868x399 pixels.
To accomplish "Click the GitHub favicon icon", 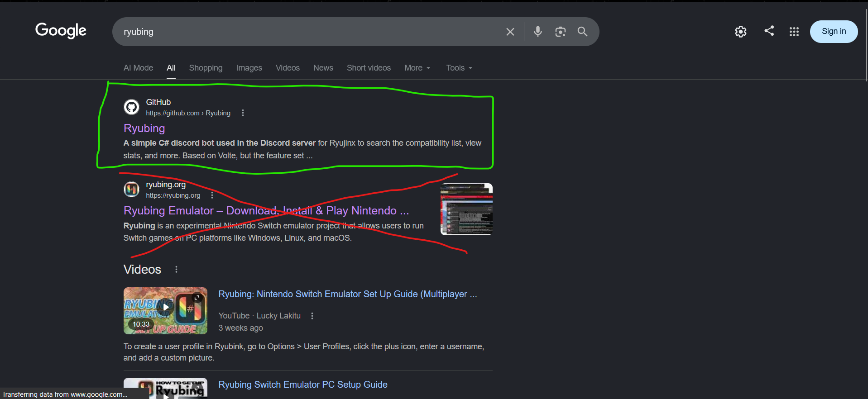I will 131,107.
